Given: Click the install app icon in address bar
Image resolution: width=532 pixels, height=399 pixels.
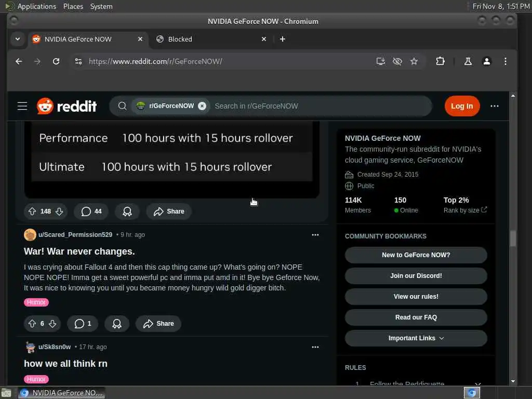Looking at the screenshot, I should pyautogui.click(x=381, y=61).
